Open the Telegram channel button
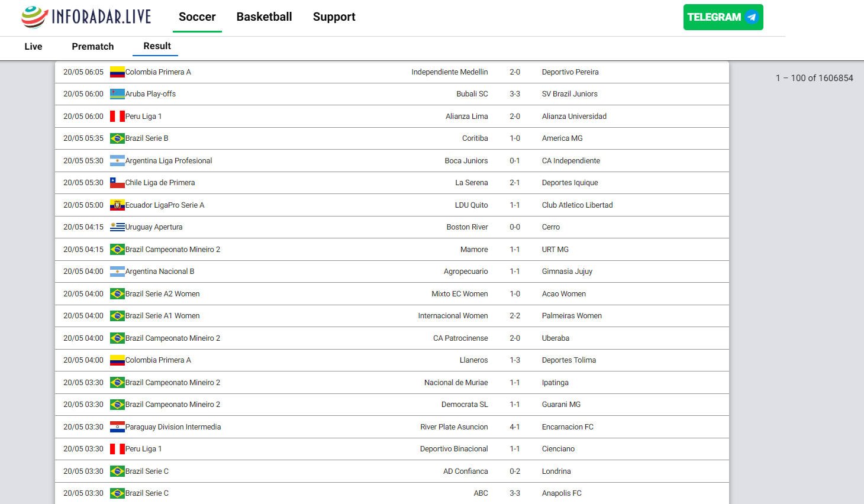 (723, 17)
